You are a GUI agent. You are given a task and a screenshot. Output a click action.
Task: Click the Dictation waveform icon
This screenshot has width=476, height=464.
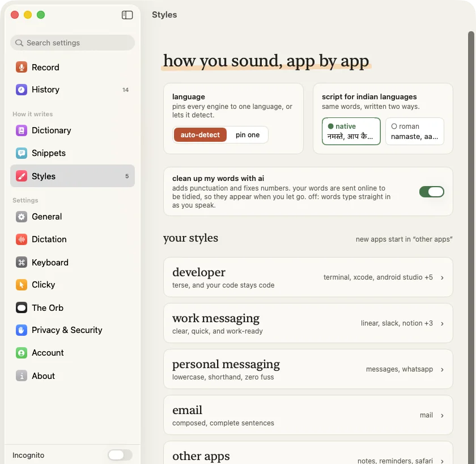(22, 239)
